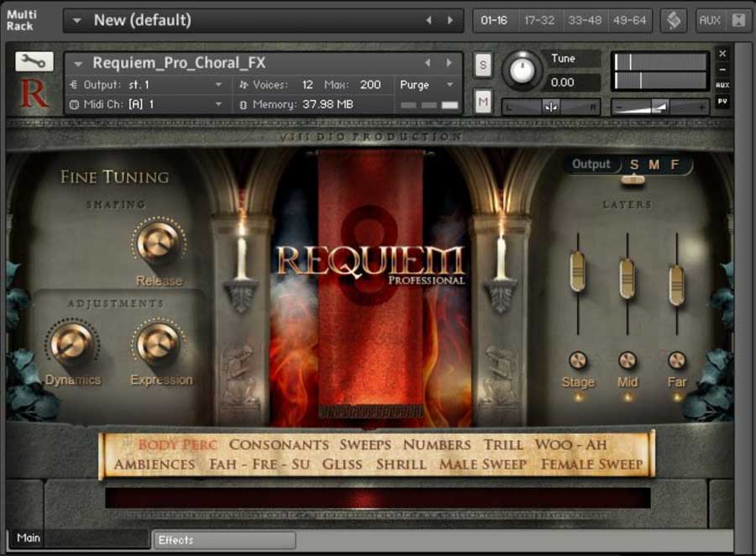Select the Sweeps patch
Image resolution: width=756 pixels, height=556 pixels.
[365, 444]
